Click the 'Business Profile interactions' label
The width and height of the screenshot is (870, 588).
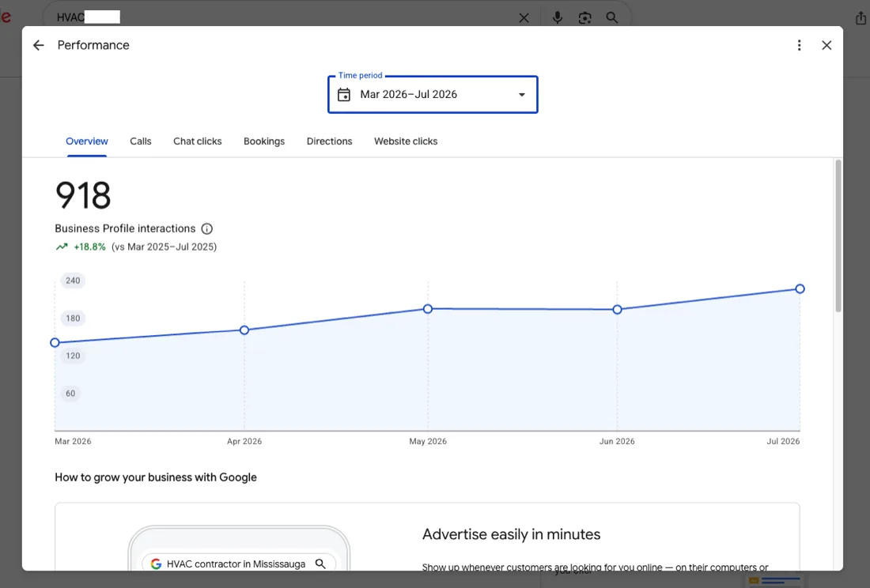[126, 229]
